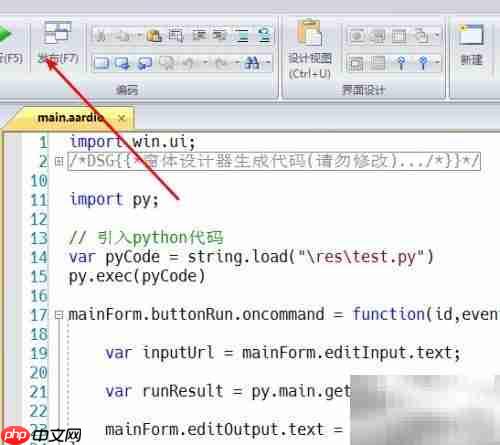Click the 'import win.ui;' code line

pos(133,142)
